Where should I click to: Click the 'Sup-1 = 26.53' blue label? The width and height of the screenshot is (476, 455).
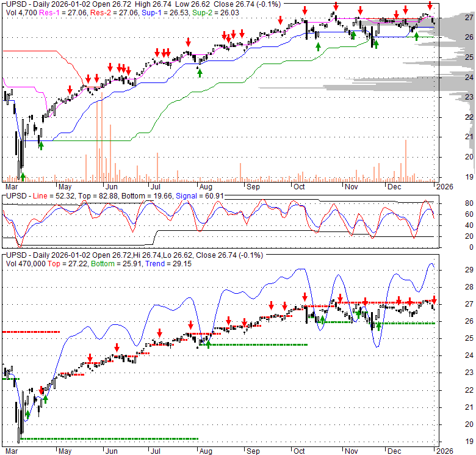pos(165,13)
